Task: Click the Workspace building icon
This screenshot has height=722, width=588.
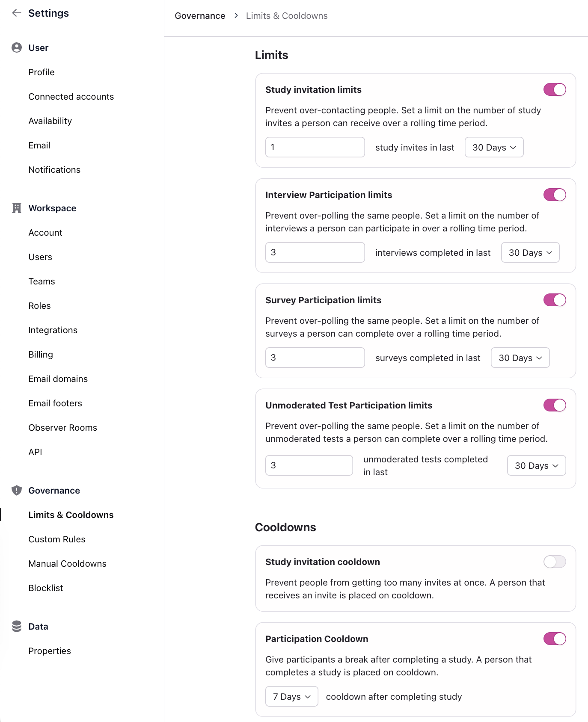Action: (17, 208)
